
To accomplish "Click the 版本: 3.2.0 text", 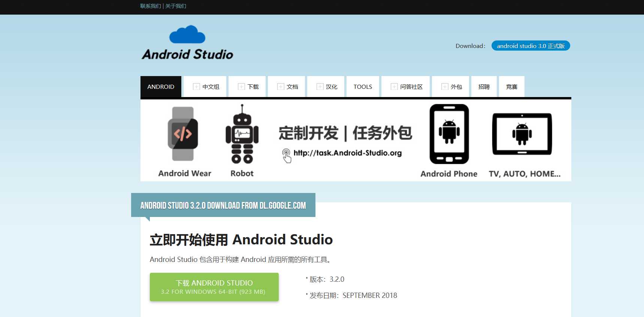I will point(327,279).
